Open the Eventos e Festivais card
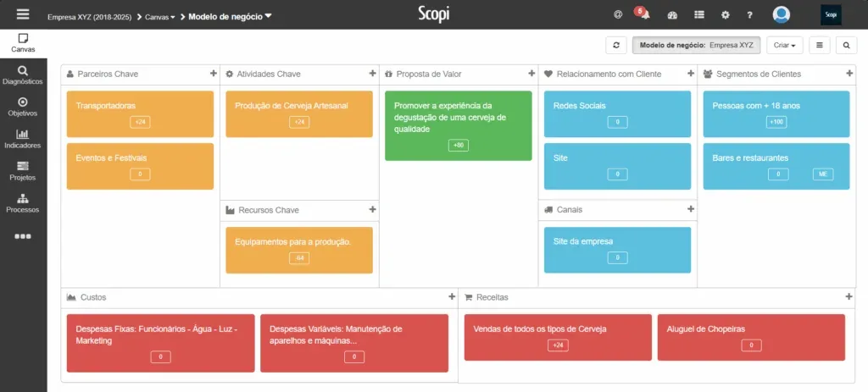868x392 pixels. [140, 167]
